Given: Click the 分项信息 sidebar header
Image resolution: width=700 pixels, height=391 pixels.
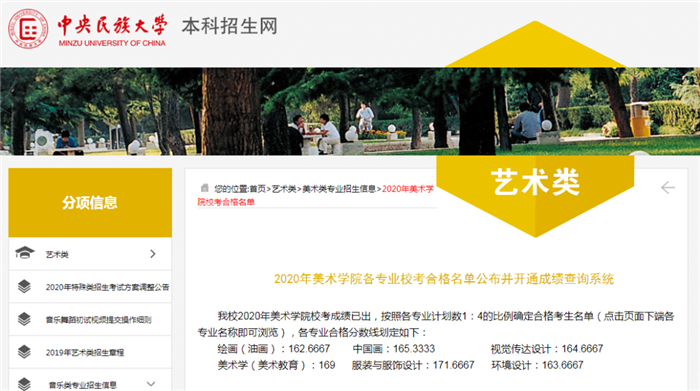Looking at the screenshot, I should (x=90, y=203).
